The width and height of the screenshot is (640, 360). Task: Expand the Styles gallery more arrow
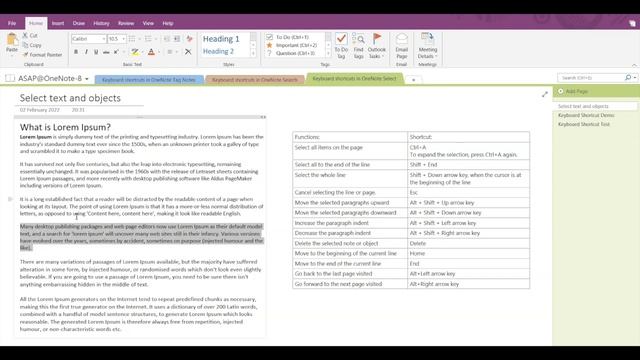coord(253,53)
